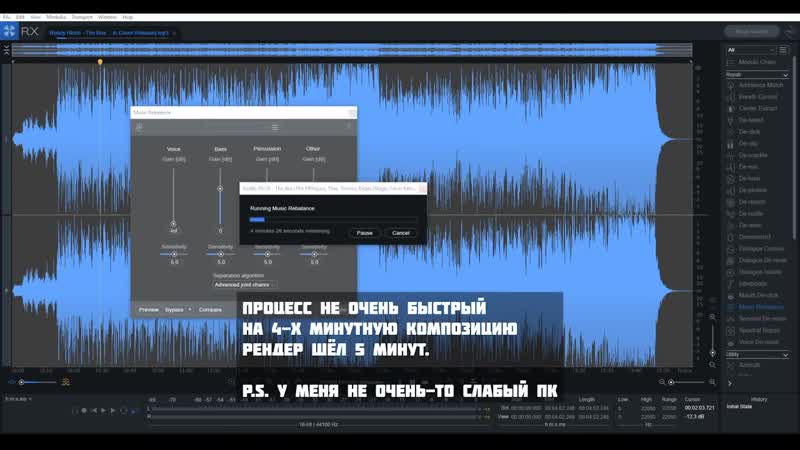The height and width of the screenshot is (450, 800).
Task: Click the Preview button in Music Rebalance
Action: (x=149, y=310)
